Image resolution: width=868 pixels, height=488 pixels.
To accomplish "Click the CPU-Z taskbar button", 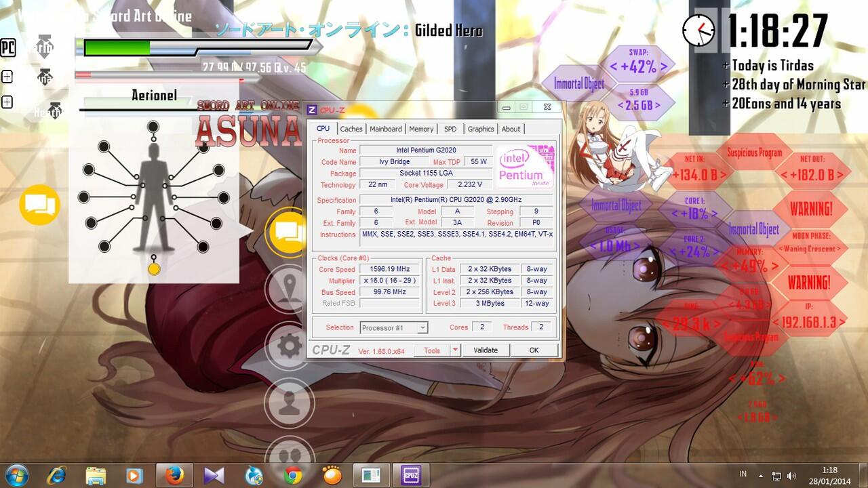I will point(412,475).
